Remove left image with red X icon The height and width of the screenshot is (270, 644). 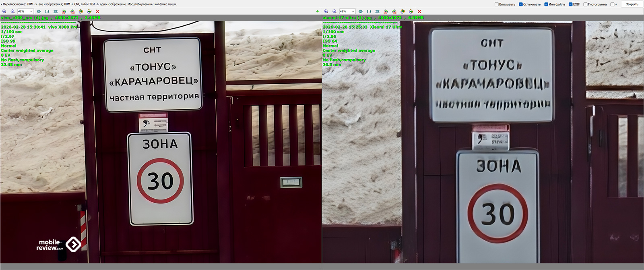(97, 11)
